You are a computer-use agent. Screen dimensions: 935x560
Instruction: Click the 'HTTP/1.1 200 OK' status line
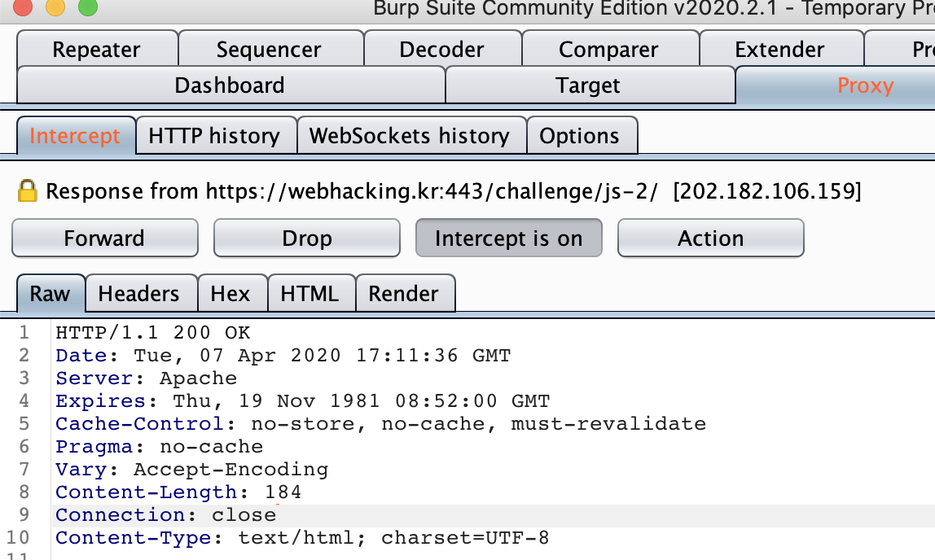click(152, 332)
